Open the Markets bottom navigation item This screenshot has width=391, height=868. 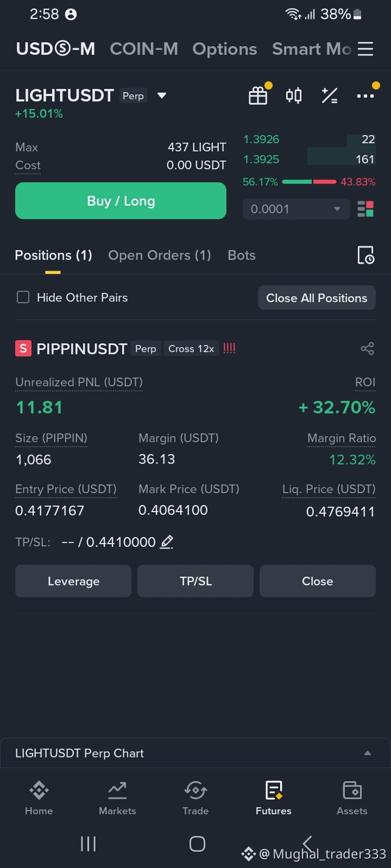(117, 798)
